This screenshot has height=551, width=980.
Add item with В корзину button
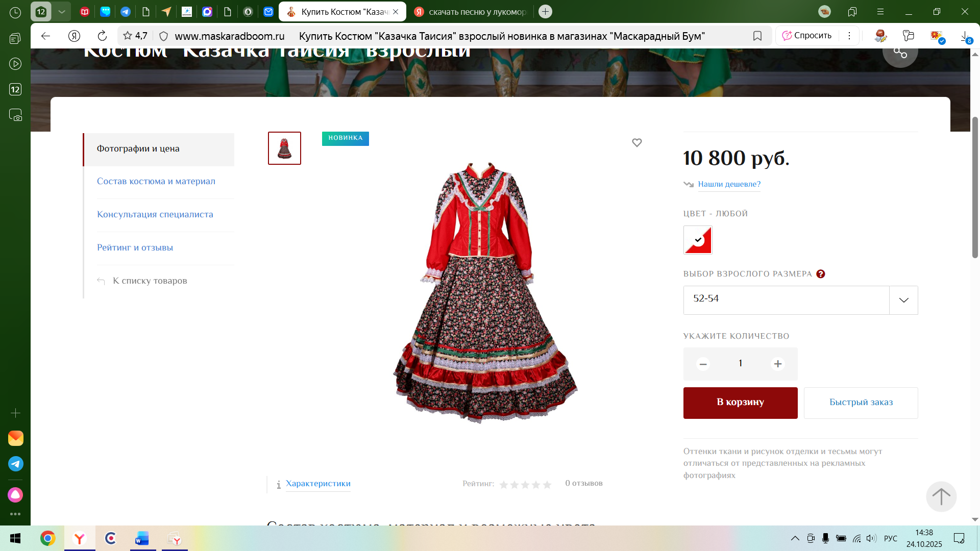740,403
